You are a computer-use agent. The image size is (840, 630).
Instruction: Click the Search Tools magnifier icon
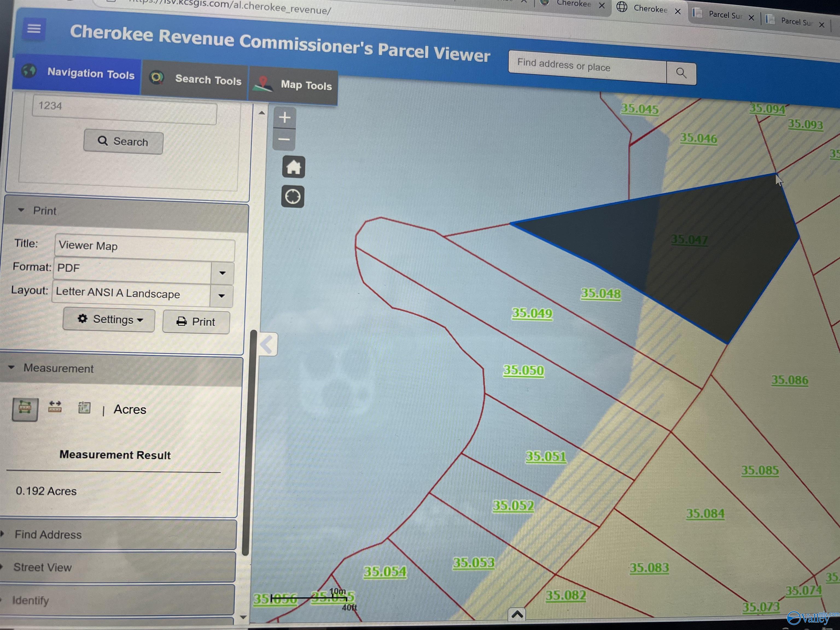[x=156, y=77]
